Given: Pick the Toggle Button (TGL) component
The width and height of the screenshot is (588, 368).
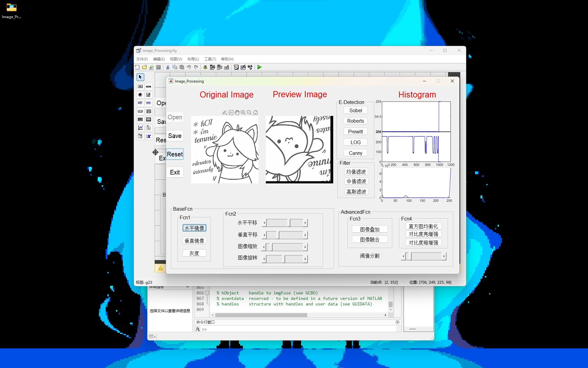Looking at the screenshot, I should click(140, 120).
